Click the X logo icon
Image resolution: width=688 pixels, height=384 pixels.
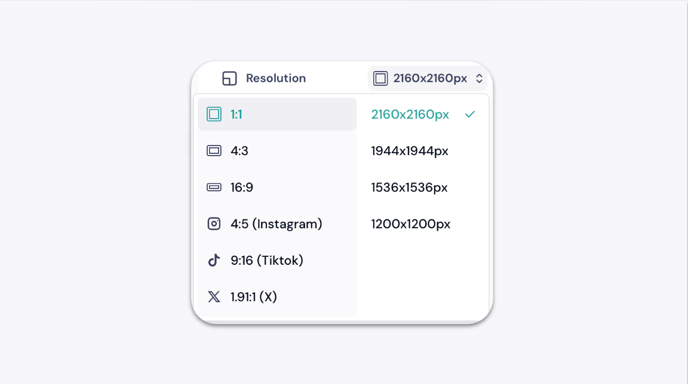(x=214, y=297)
